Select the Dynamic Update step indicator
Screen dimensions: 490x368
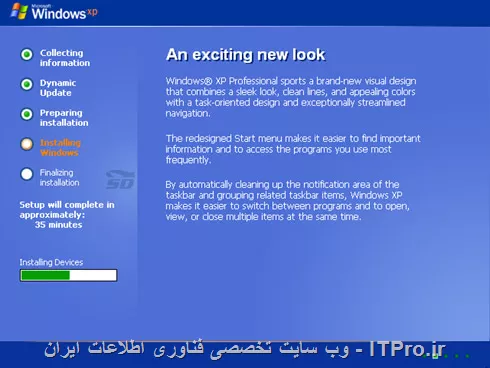(x=27, y=84)
